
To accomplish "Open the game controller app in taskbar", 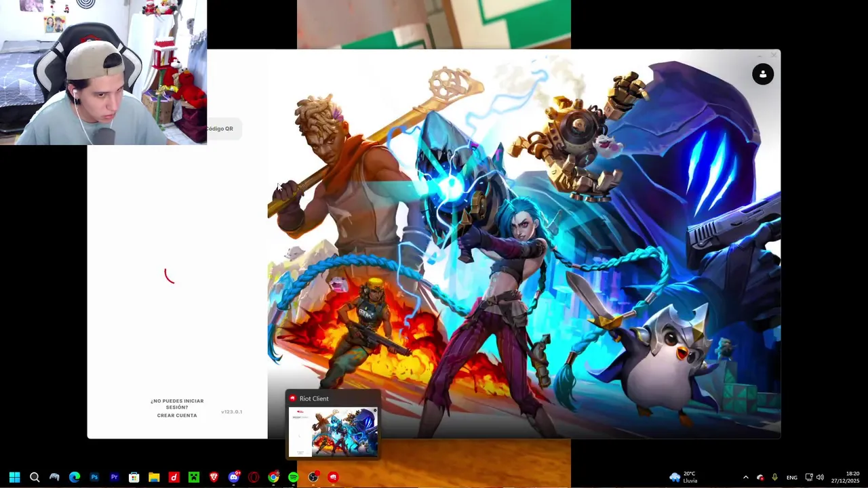I will click(x=54, y=477).
